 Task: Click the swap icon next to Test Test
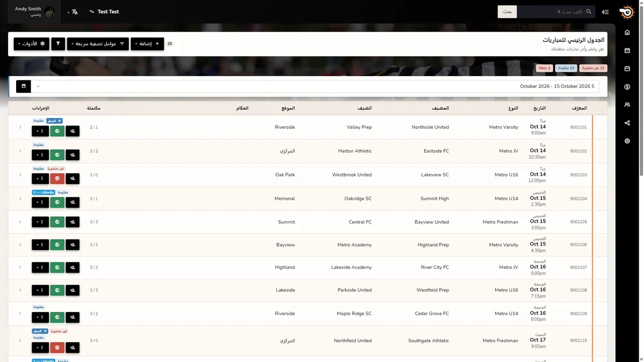(92, 12)
